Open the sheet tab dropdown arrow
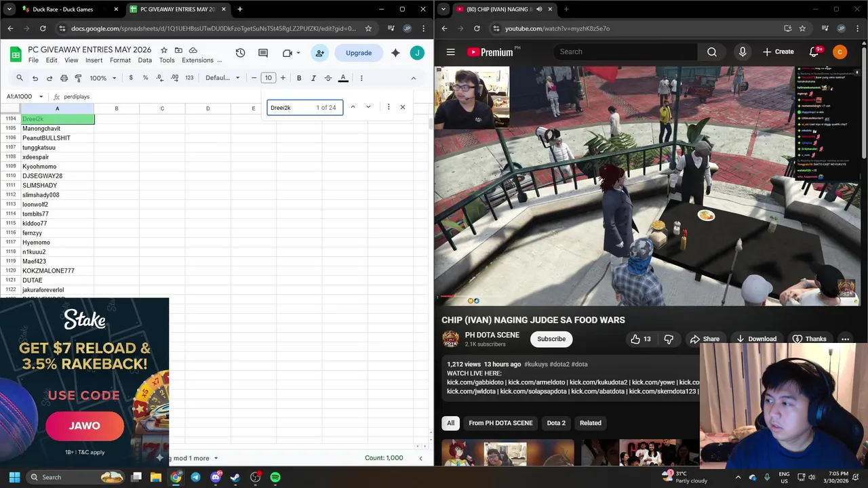Screen dimensions: 868x488 point(216,458)
